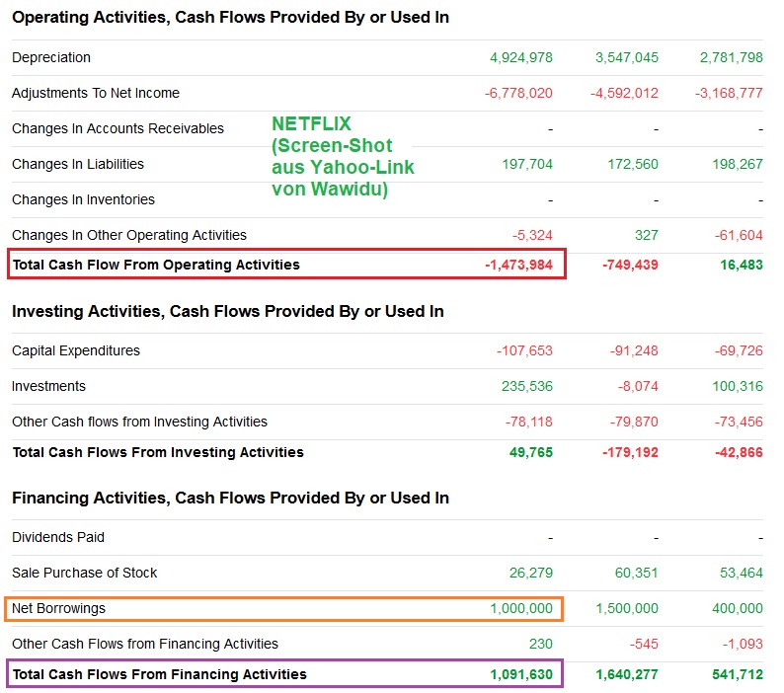
Task: Click the operating cash flow value -1,473,984
Action: (x=519, y=265)
